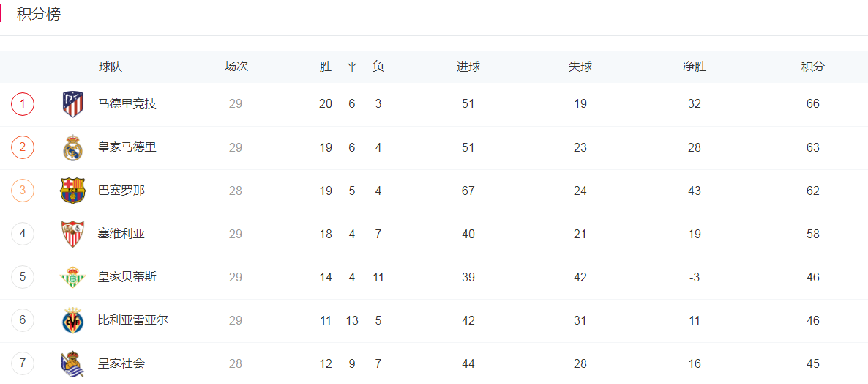Viewport: 868px width, 384px height.
Task: Click the 积分 column header
Action: (812, 67)
